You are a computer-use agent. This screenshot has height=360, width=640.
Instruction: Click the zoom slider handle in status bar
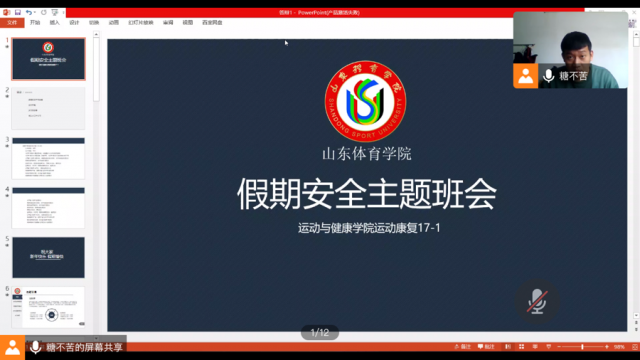pyautogui.click(x=582, y=347)
